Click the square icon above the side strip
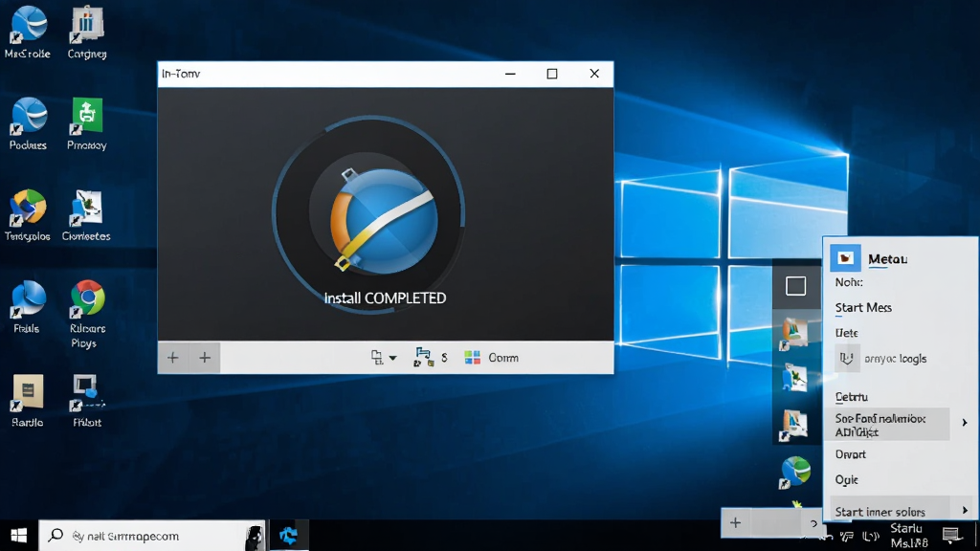 795,286
